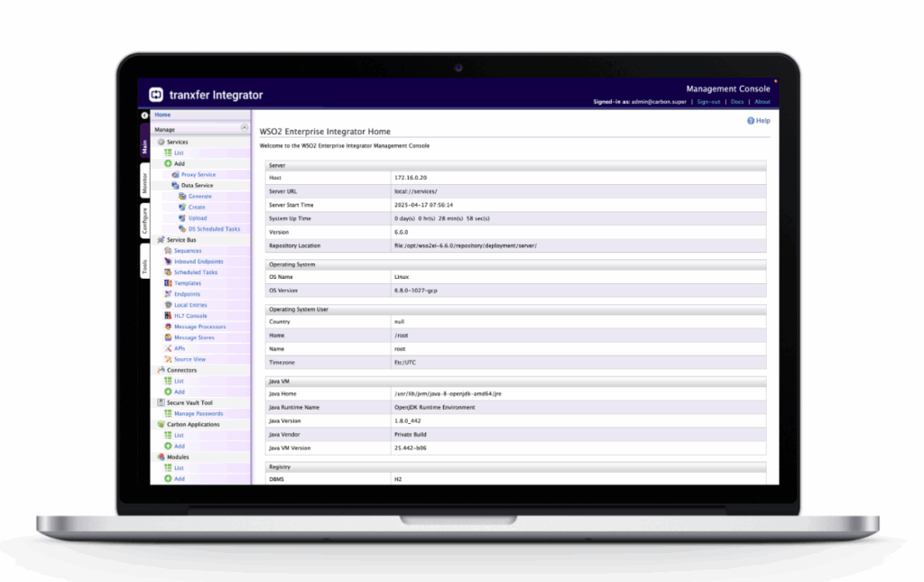The height and width of the screenshot is (582, 924).
Task: Select the Tools side tab
Action: point(144,266)
